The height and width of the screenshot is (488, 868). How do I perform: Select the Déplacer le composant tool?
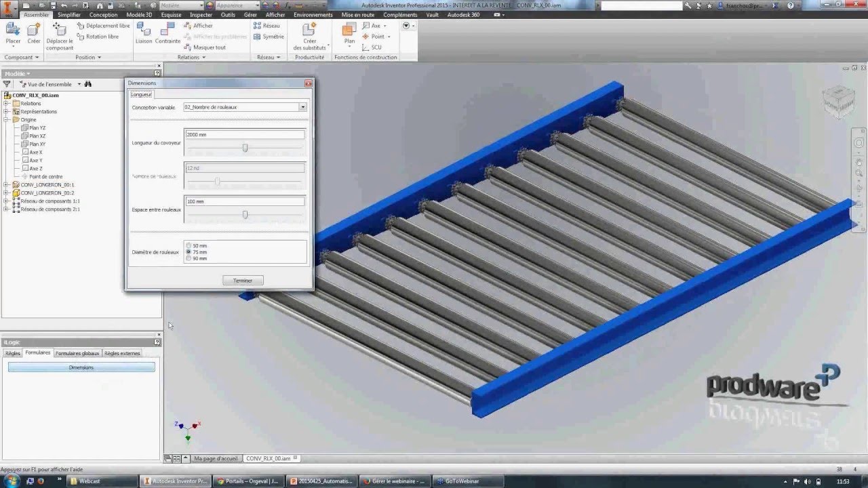pos(60,37)
